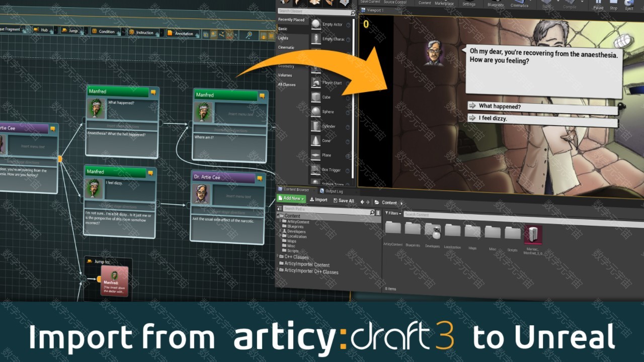
Task: Select ArticyImporter Content in folder tree
Action: (307, 264)
